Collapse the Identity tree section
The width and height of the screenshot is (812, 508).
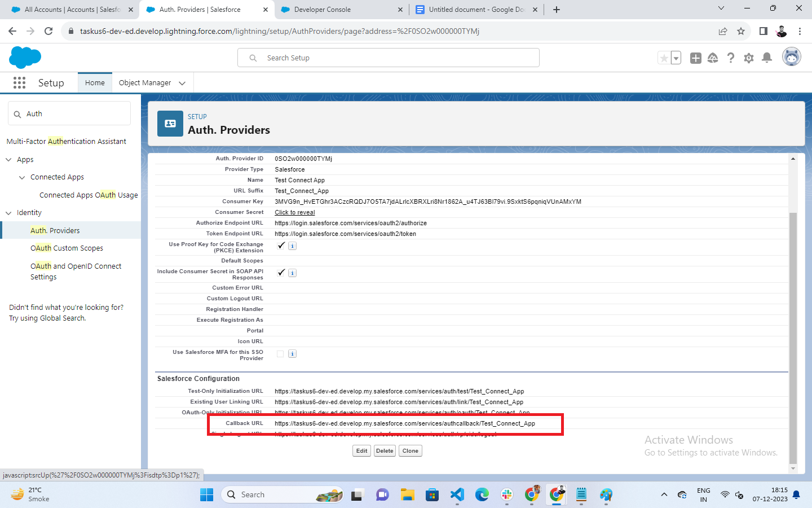point(8,213)
